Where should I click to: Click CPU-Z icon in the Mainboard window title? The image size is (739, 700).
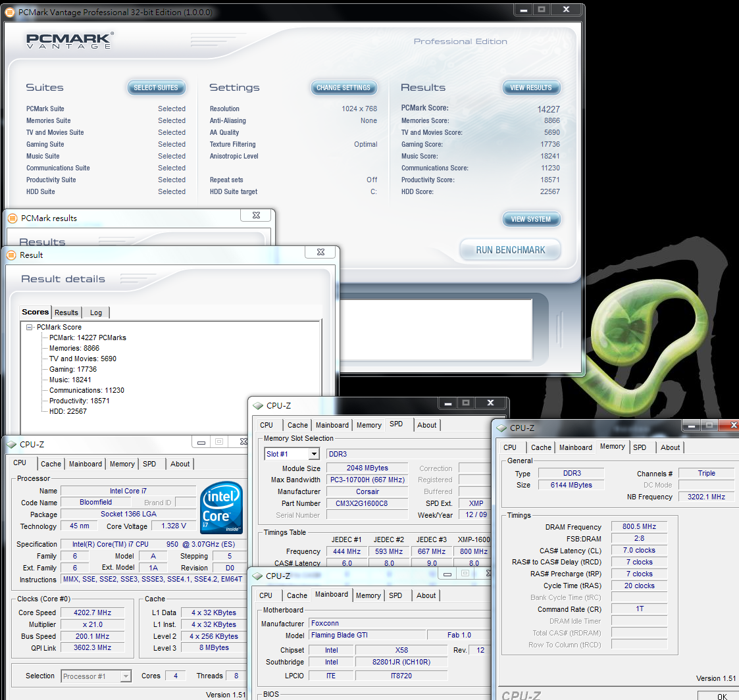[x=257, y=576]
